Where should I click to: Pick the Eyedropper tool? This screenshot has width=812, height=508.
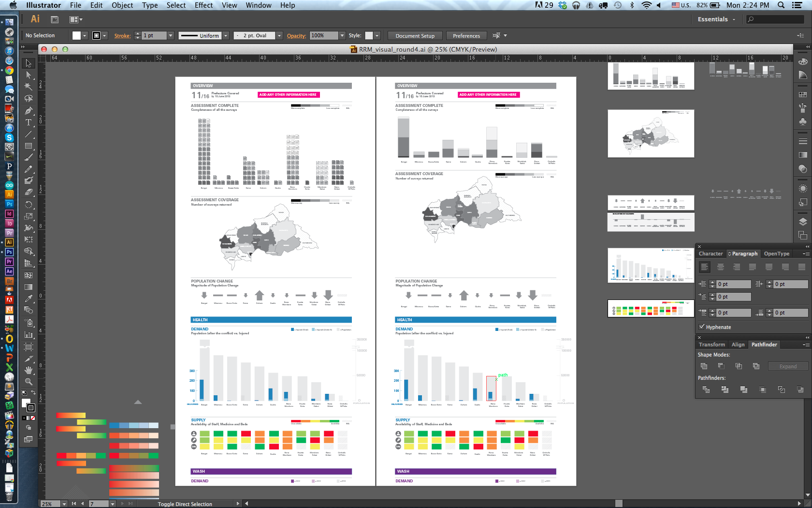click(29, 299)
